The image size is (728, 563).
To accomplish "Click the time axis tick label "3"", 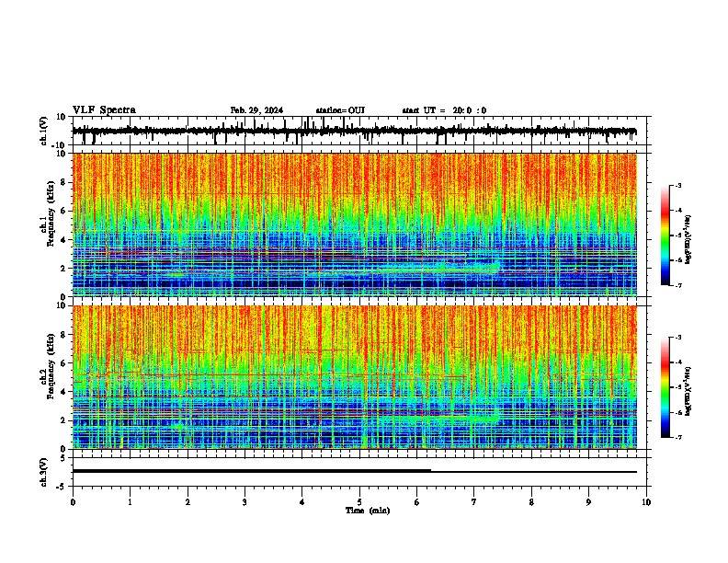I will coord(245,502).
